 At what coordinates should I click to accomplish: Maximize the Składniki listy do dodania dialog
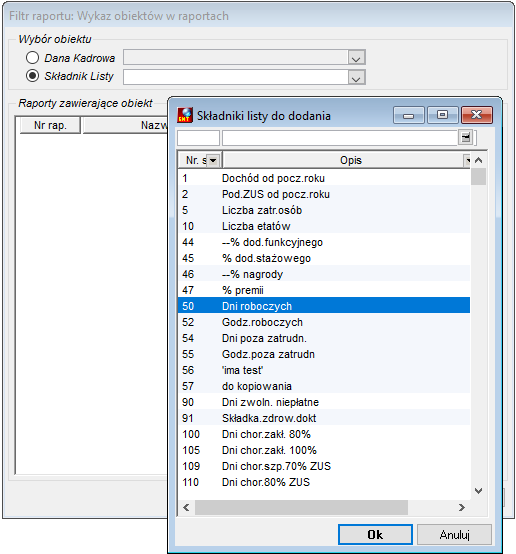pyautogui.click(x=442, y=115)
